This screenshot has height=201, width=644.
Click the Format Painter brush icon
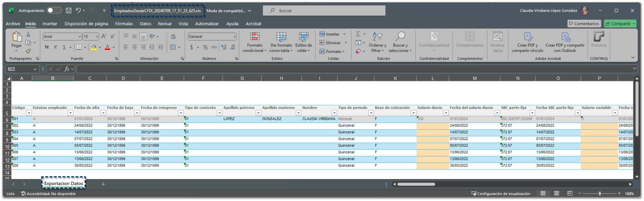28,51
